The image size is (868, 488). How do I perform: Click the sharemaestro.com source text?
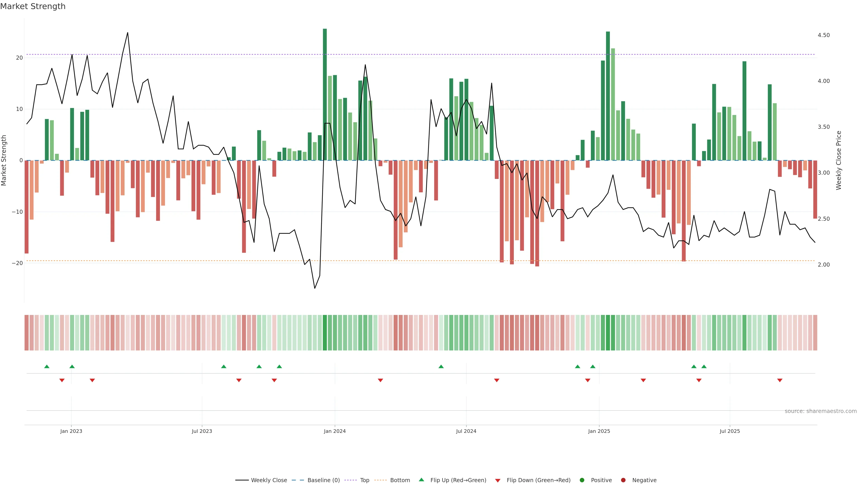pos(821,411)
